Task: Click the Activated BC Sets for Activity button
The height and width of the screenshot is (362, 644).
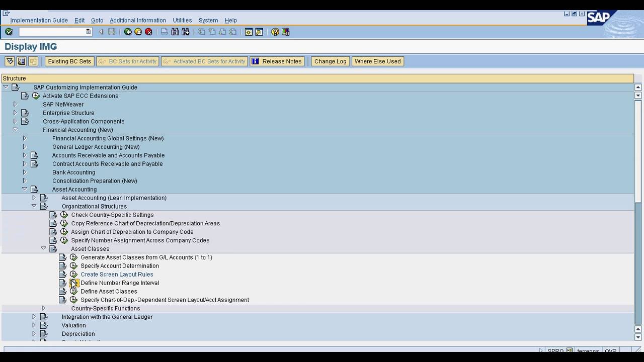Action: point(204,61)
